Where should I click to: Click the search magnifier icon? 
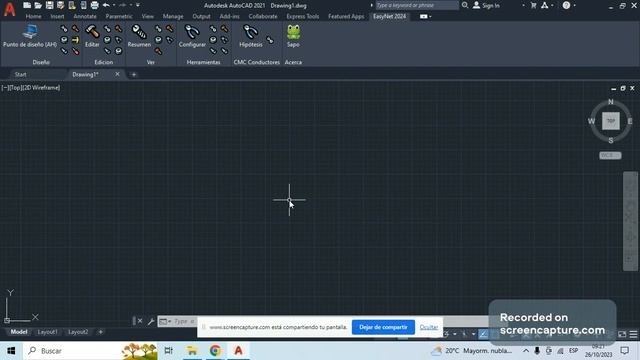point(465,5)
